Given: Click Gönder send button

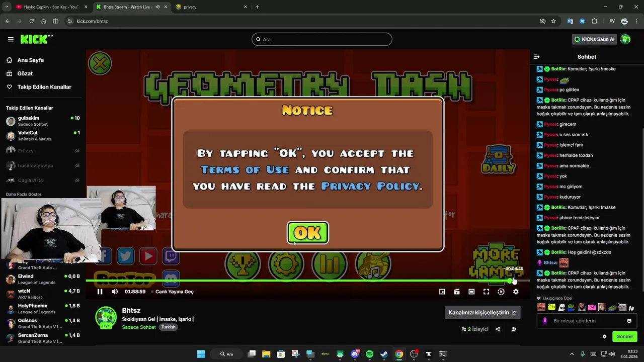Looking at the screenshot, I should pyautogui.click(x=624, y=336).
